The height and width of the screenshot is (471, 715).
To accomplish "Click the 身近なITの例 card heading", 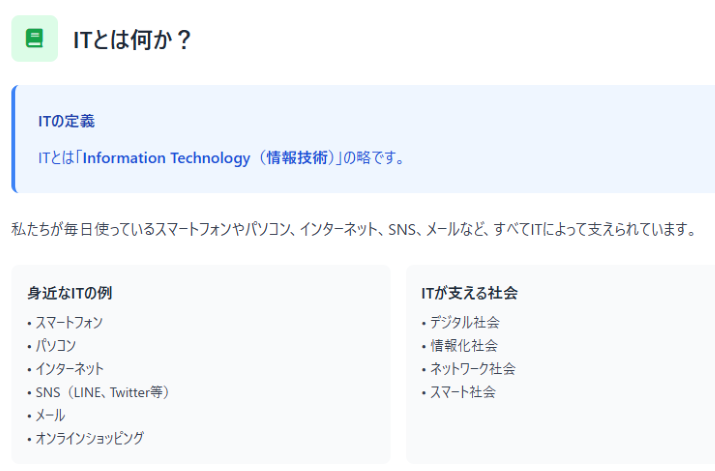I will click(69, 293).
